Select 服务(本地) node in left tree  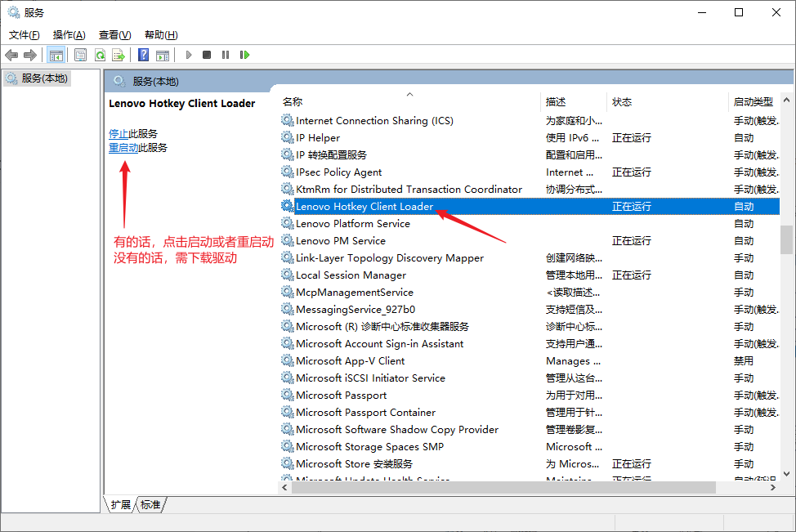click(37, 78)
